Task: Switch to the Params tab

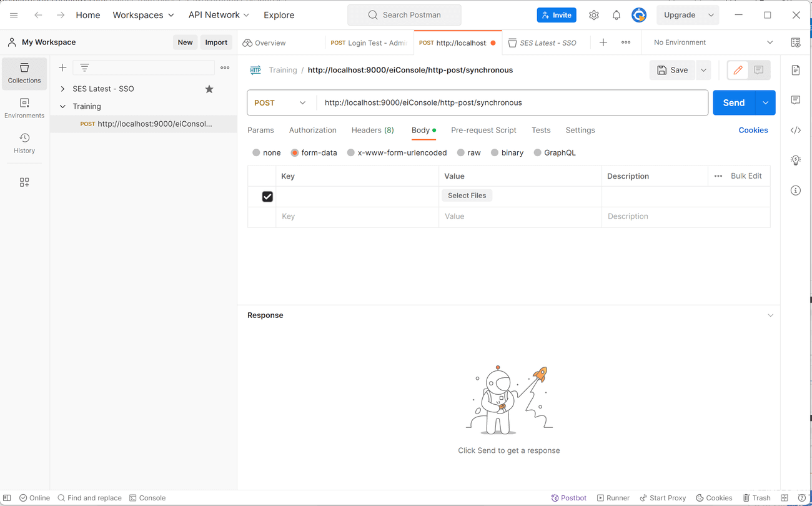Action: tap(260, 130)
